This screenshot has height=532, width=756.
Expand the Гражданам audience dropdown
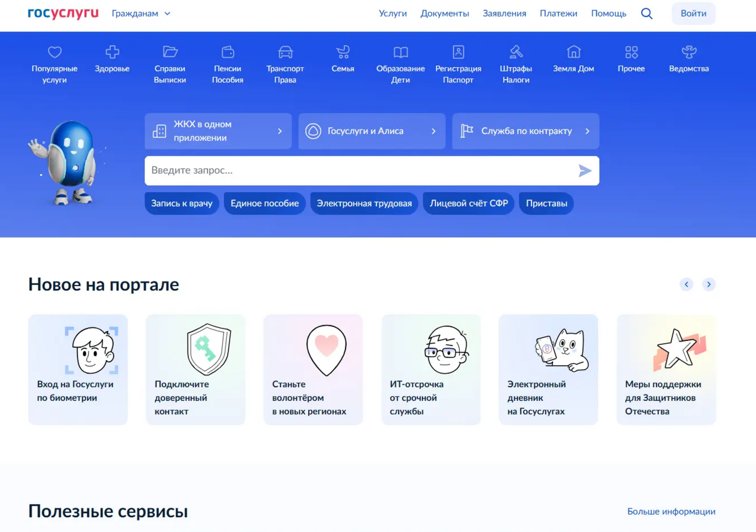[140, 13]
